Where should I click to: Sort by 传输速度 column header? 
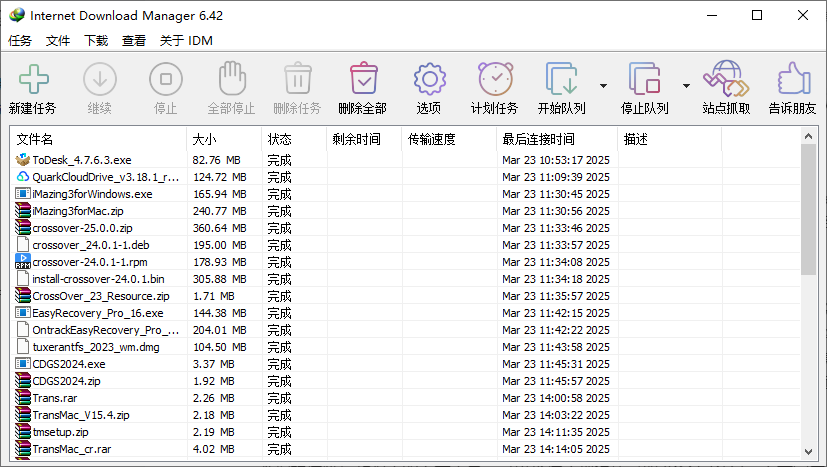[449, 139]
